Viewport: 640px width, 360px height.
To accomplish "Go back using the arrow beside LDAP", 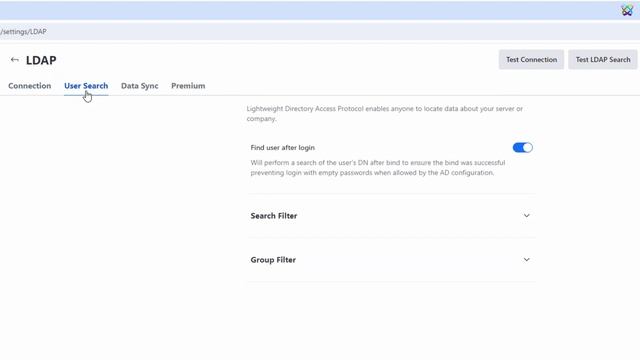I will pos(14,60).
